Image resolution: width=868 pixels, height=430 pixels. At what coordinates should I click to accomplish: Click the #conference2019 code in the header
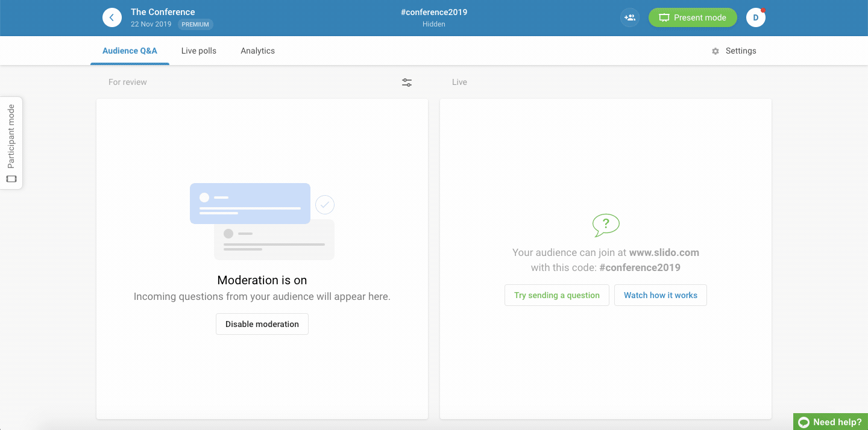(x=434, y=12)
